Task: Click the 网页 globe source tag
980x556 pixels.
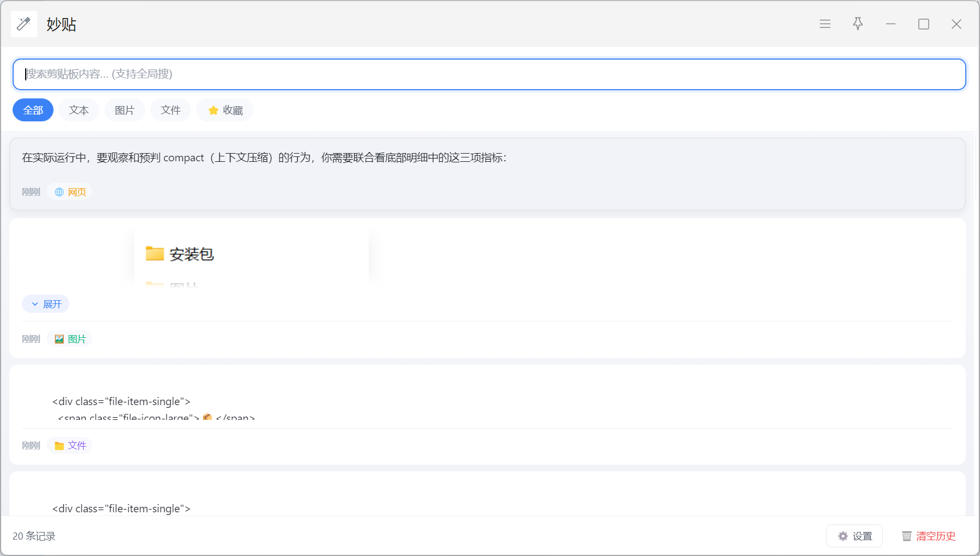Action: [70, 192]
